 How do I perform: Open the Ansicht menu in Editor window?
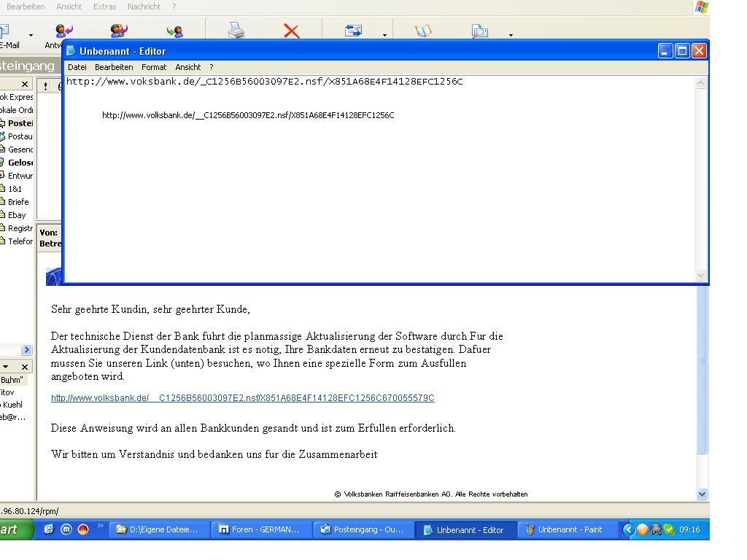187,67
